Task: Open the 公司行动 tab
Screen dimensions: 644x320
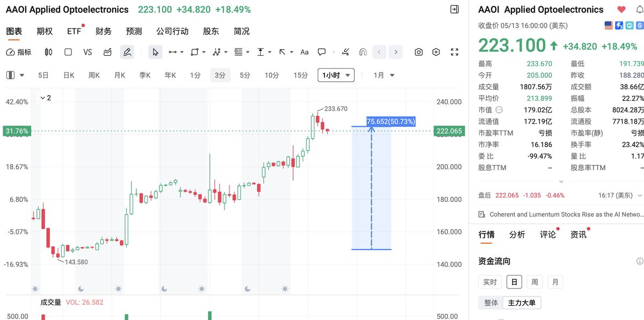Action: click(172, 31)
